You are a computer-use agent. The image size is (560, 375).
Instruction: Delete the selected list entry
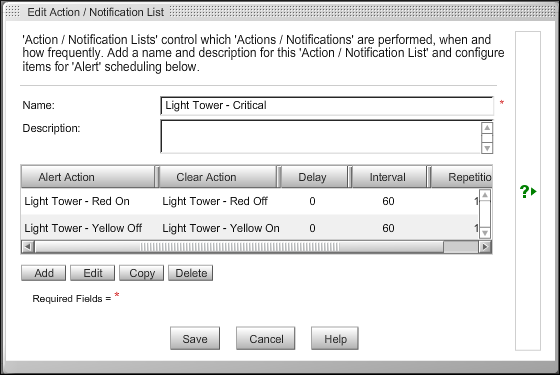[x=191, y=273]
